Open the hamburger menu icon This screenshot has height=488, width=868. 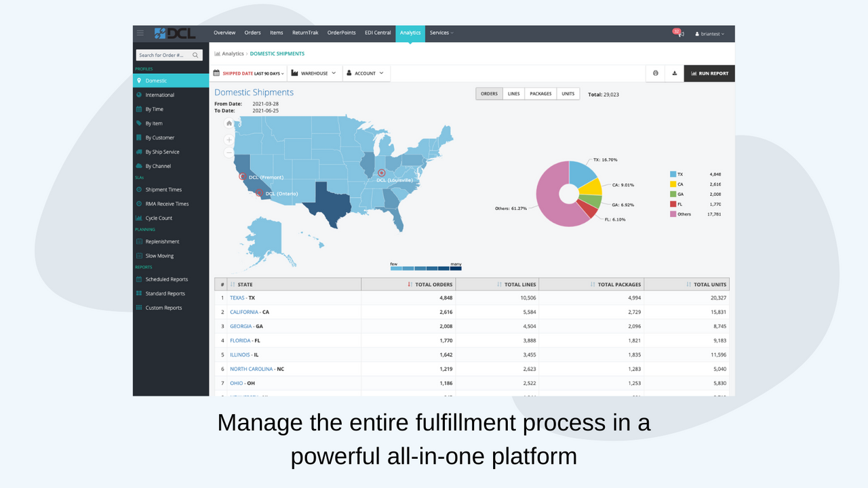[x=140, y=33]
